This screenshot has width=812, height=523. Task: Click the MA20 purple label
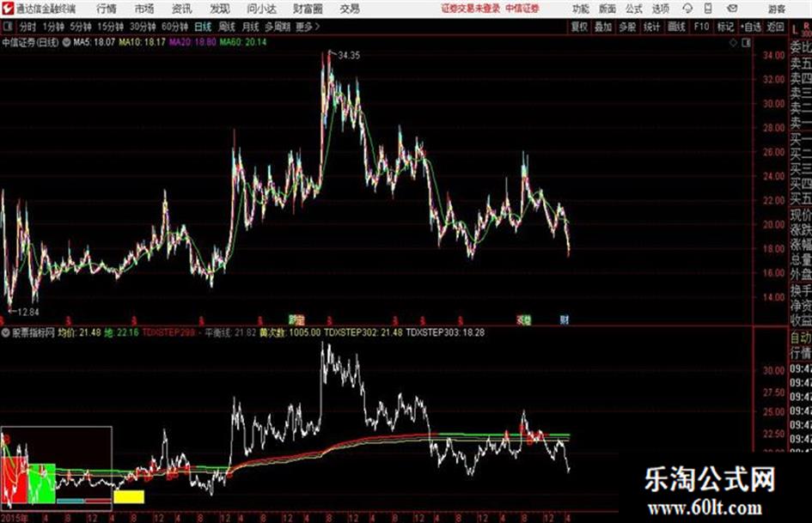tap(192, 42)
